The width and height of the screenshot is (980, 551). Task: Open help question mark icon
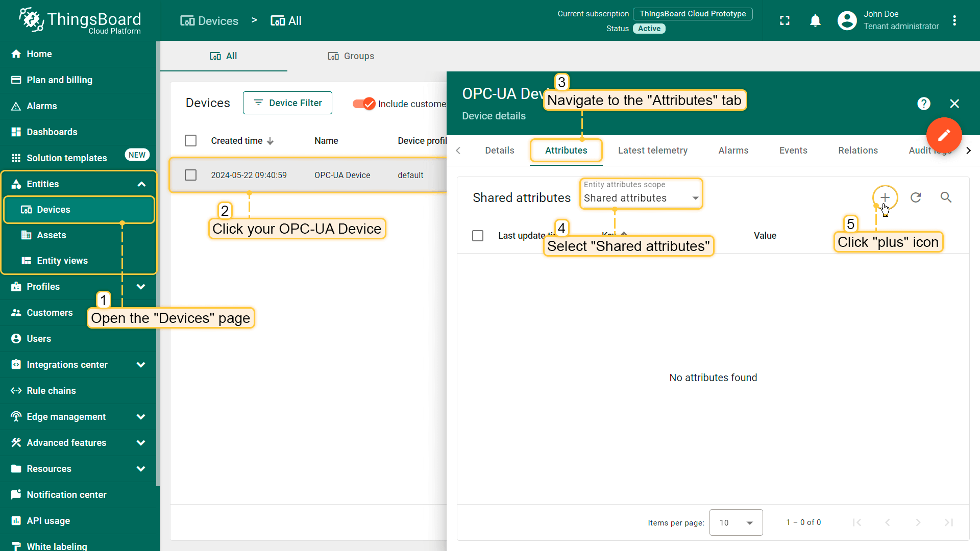(923, 104)
